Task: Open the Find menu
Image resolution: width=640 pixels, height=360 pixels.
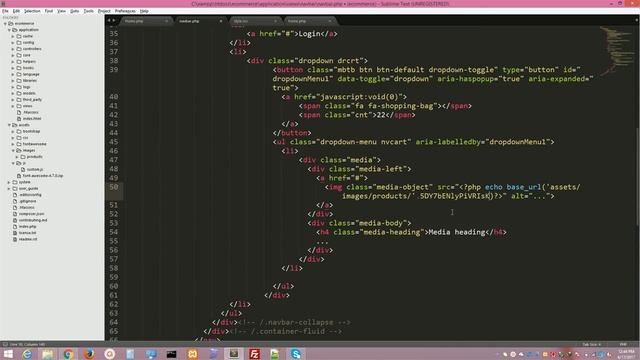Action: 49,11
